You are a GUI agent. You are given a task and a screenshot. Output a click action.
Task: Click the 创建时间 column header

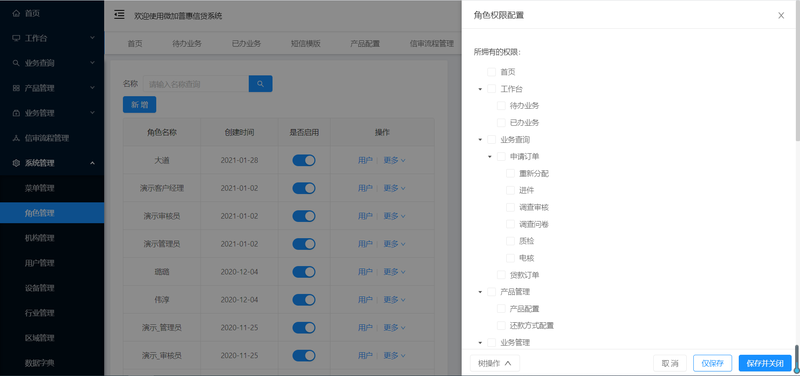239,133
